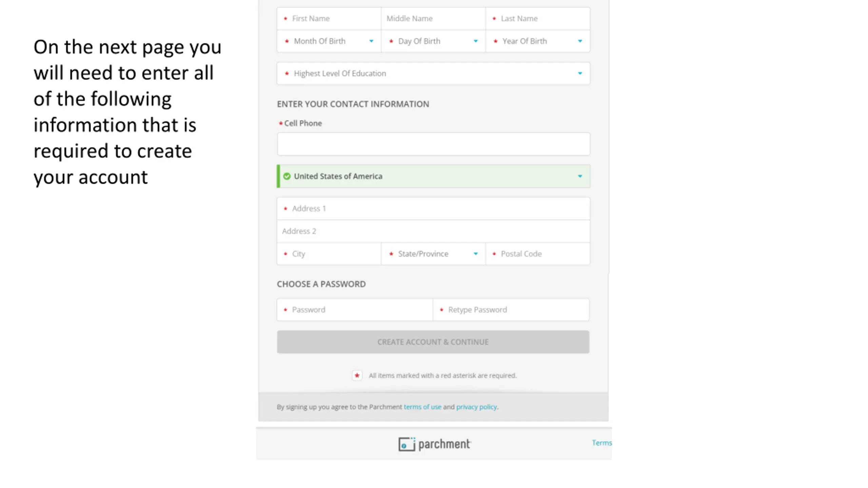Click the red asterisk legend icon
Image resolution: width=868 pixels, height=488 pixels.
point(357,375)
